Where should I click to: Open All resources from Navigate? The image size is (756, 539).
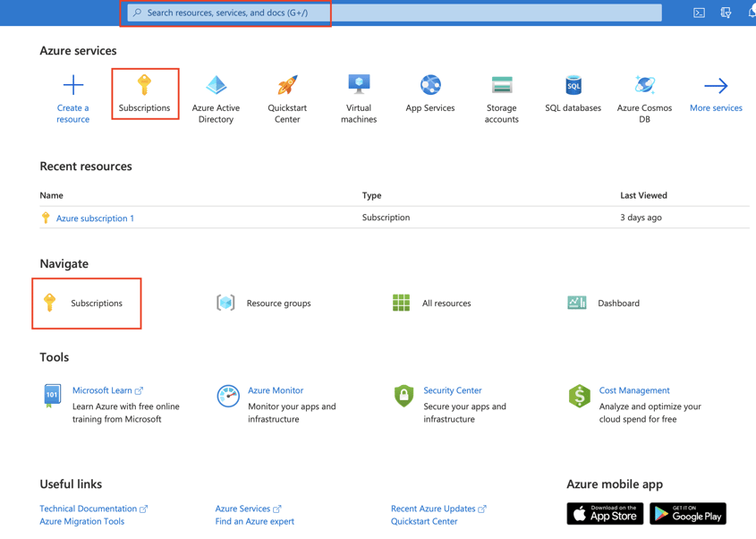[x=446, y=303]
